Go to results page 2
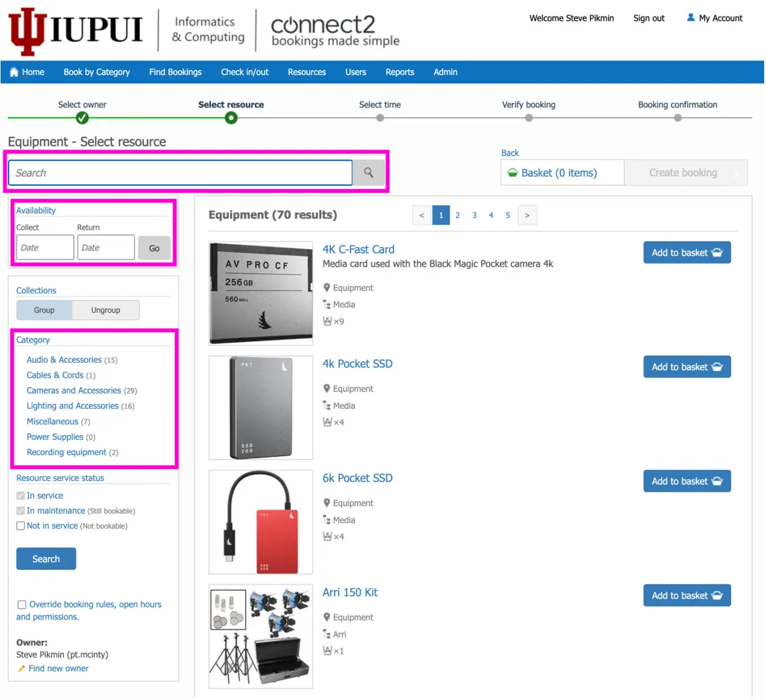This screenshot has height=700, width=766. point(458,215)
